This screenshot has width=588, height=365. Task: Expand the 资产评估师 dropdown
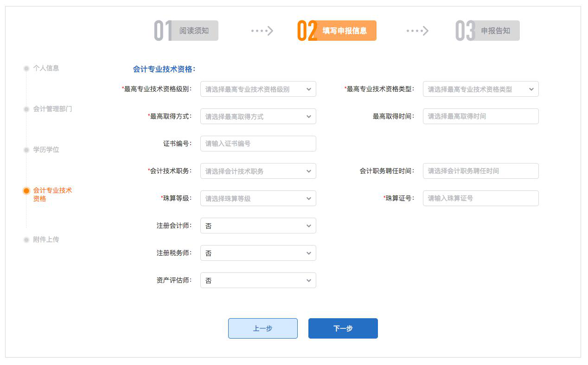tap(258, 281)
